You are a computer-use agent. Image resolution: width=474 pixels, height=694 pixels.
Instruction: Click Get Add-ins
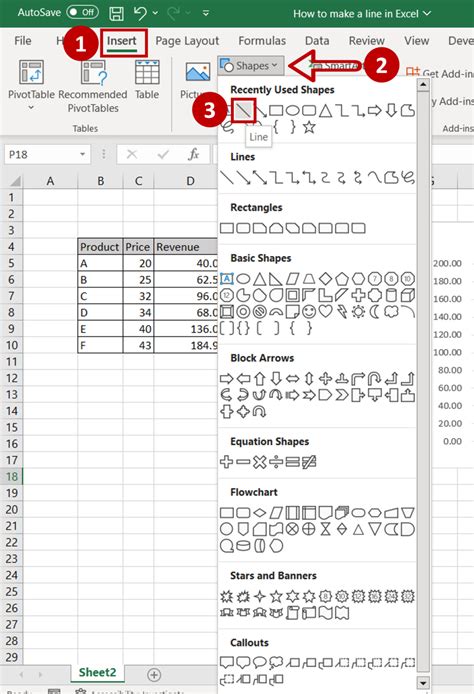[439, 73]
